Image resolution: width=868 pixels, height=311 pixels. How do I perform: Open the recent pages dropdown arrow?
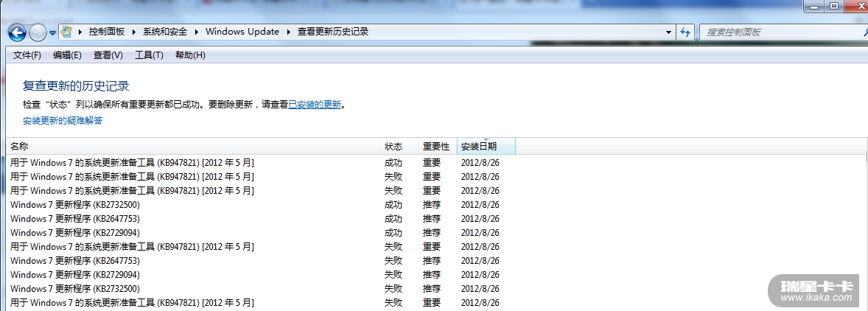coord(52,32)
